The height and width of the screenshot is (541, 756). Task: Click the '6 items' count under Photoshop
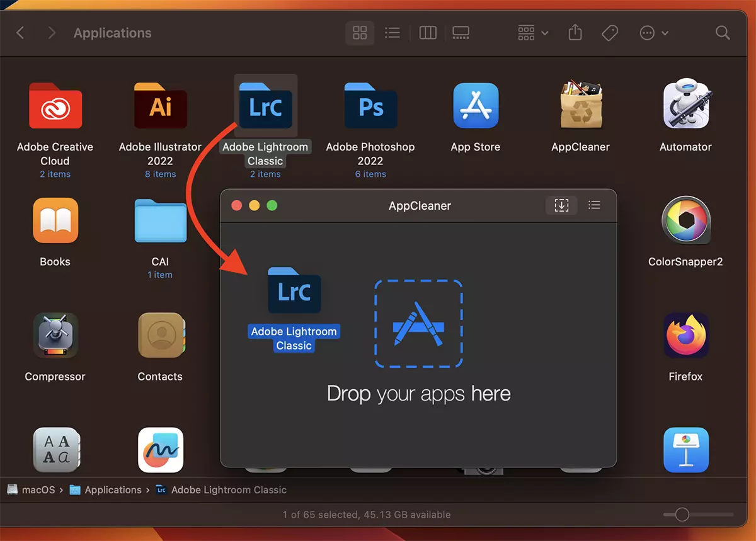[370, 174]
